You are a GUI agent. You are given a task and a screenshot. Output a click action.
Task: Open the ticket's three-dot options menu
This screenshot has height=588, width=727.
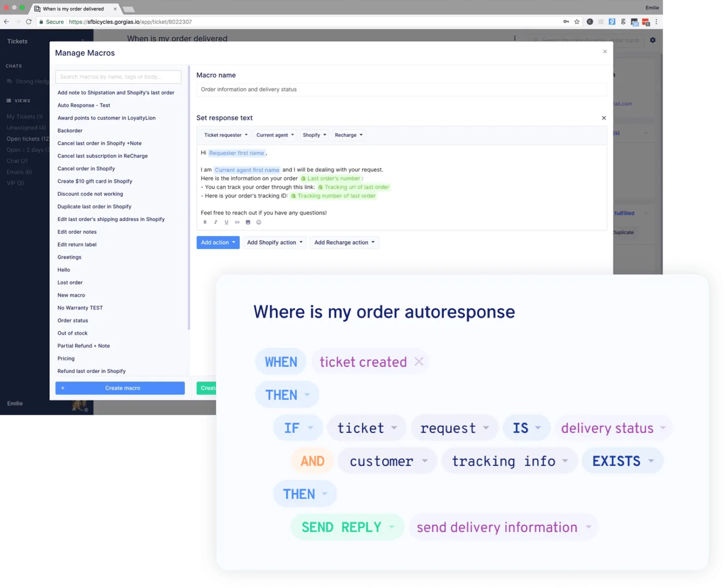(515, 38)
